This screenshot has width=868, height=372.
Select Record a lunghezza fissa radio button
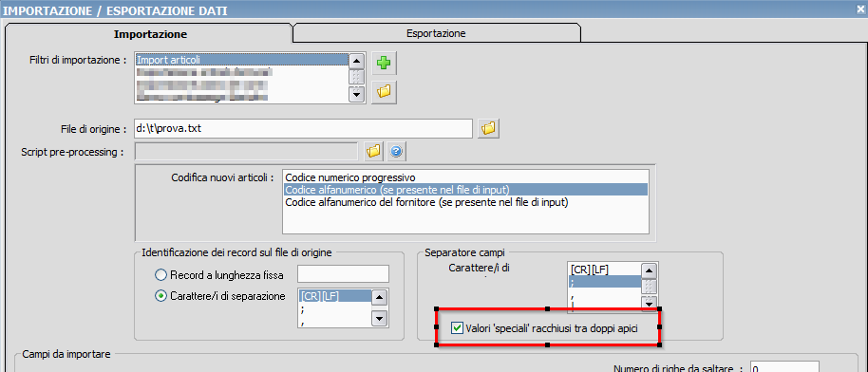pyautogui.click(x=160, y=274)
